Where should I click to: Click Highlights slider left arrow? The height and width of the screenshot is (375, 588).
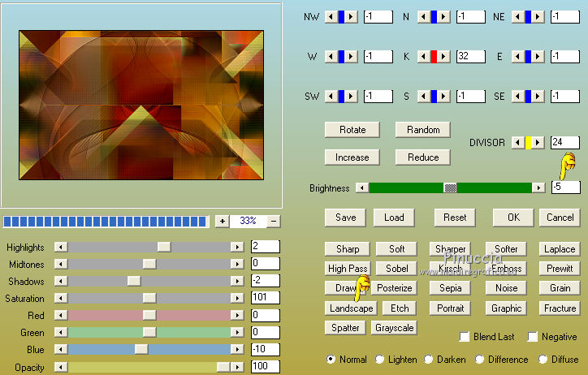61,247
